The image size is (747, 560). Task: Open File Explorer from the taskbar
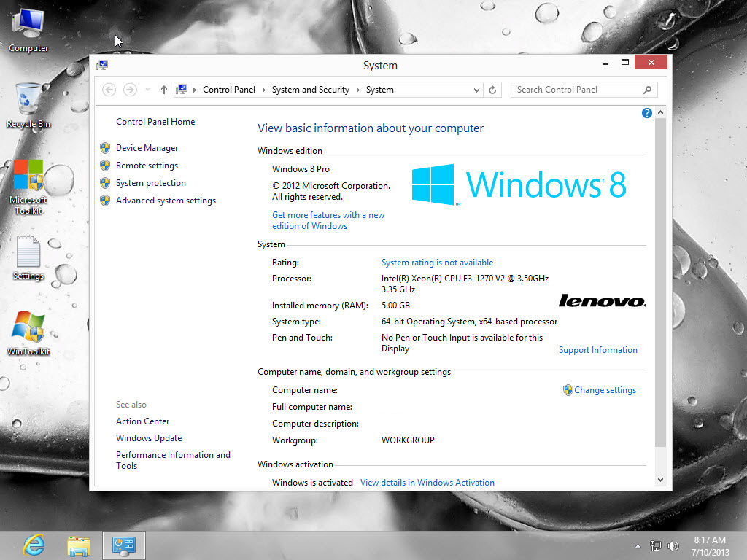tap(79, 545)
